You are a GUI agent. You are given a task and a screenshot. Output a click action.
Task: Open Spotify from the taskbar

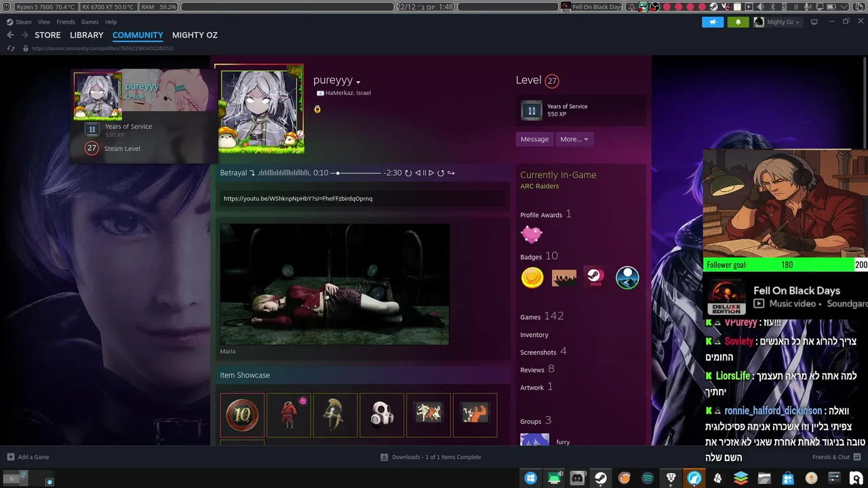coord(648,479)
